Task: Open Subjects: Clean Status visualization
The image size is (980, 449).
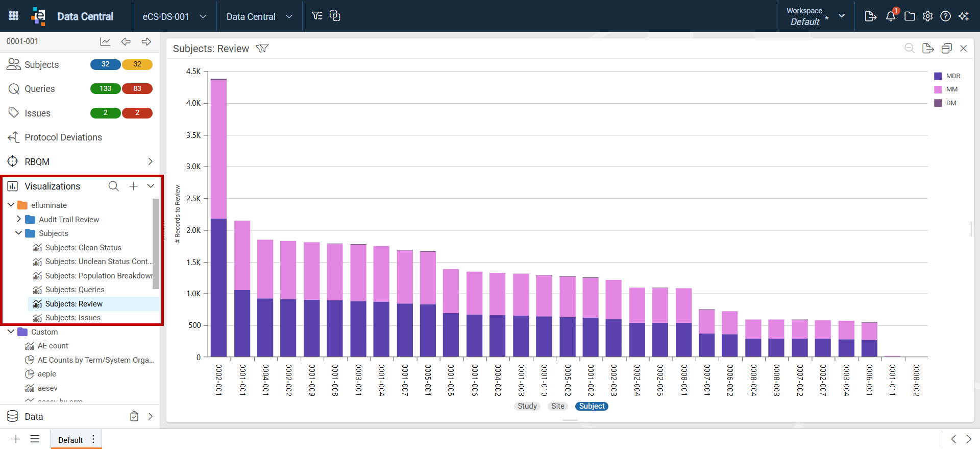Action: (x=83, y=247)
